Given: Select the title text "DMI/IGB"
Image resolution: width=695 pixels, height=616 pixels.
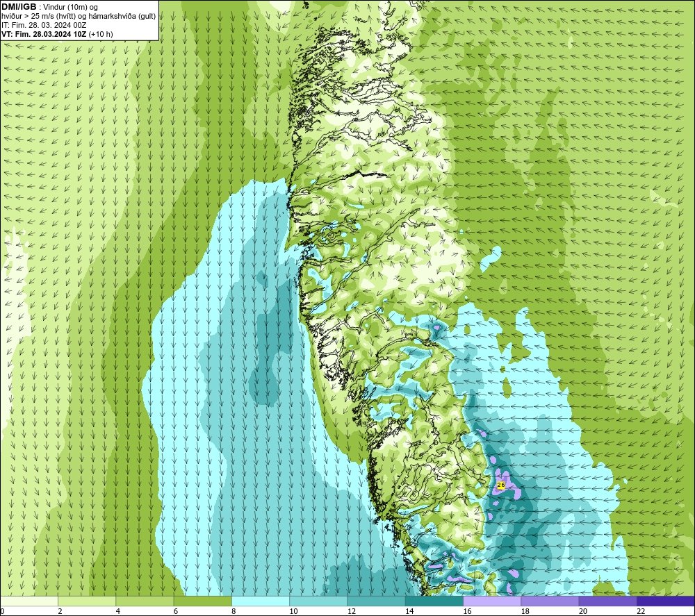Looking at the screenshot, I should (x=19, y=7).
